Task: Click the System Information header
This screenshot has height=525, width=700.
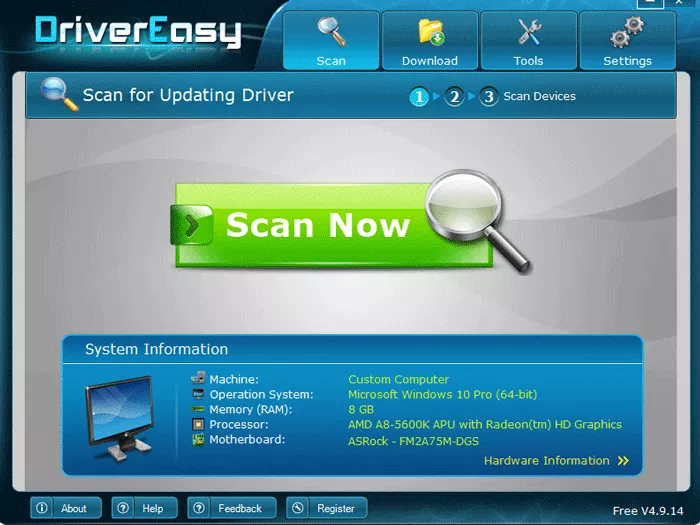Action: (156, 349)
